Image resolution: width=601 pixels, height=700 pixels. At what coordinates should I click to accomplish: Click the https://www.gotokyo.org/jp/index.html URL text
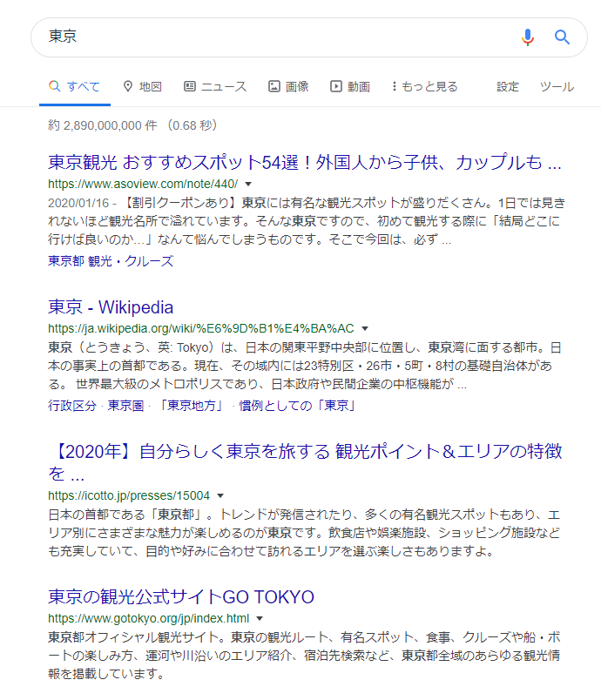pos(148,618)
